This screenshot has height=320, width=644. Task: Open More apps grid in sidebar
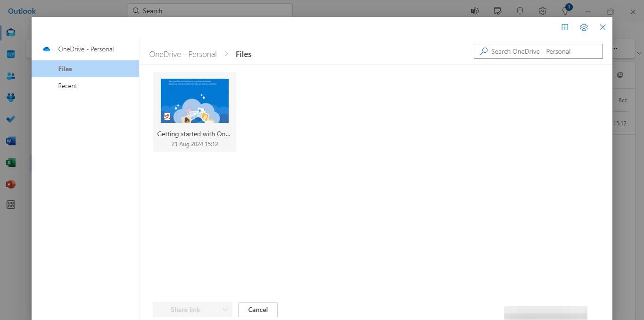pyautogui.click(x=10, y=205)
